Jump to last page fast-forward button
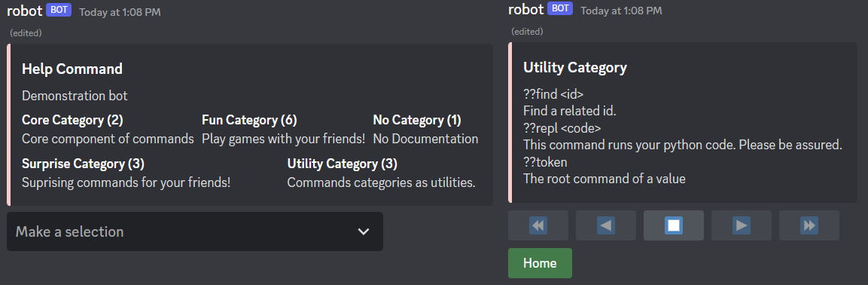This screenshot has width=868, height=285. (809, 225)
